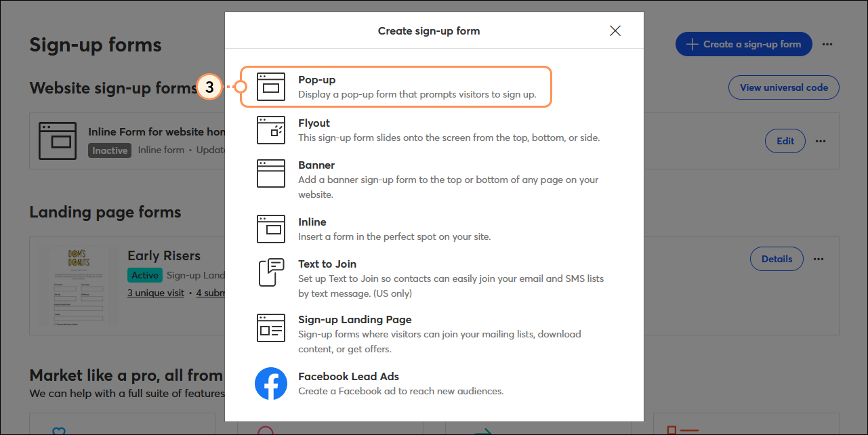
Task: Click the Inline description 'Insert a form in the perfect spot'
Action: click(394, 237)
